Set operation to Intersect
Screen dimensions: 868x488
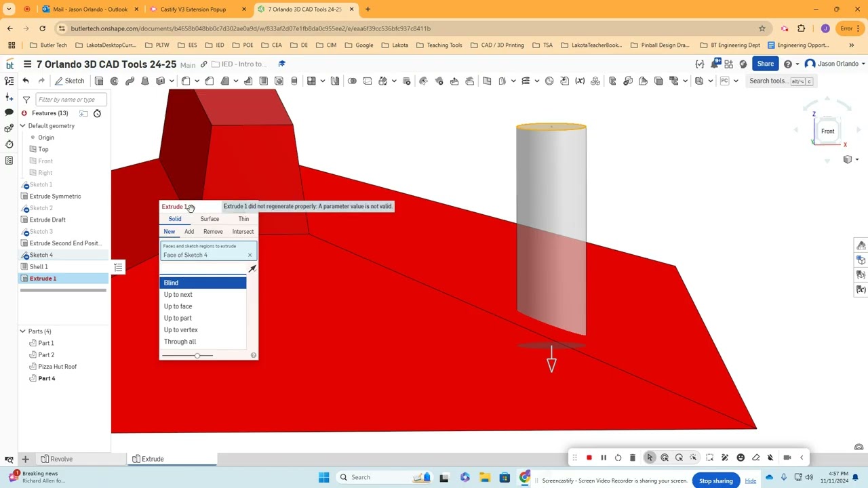click(243, 232)
